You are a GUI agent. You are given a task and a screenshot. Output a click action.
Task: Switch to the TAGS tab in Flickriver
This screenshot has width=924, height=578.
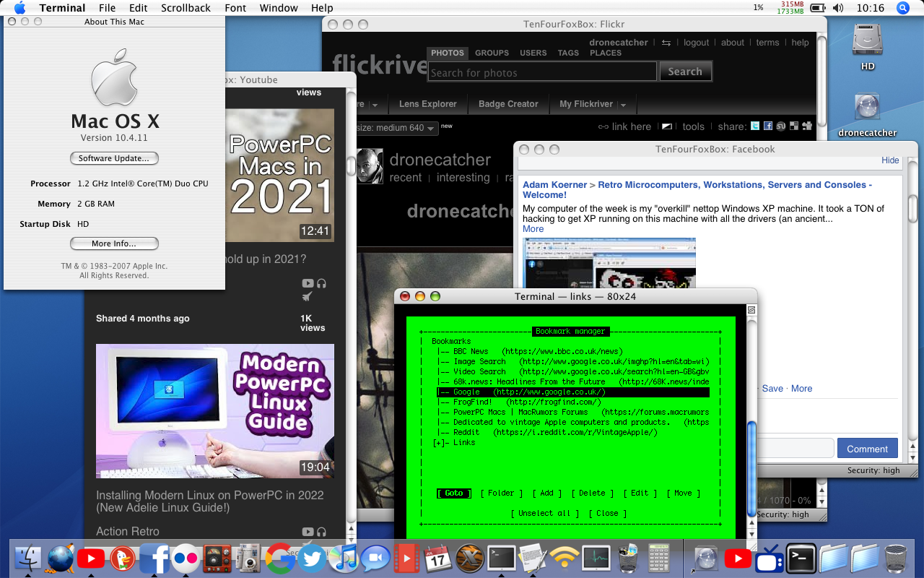coord(568,53)
